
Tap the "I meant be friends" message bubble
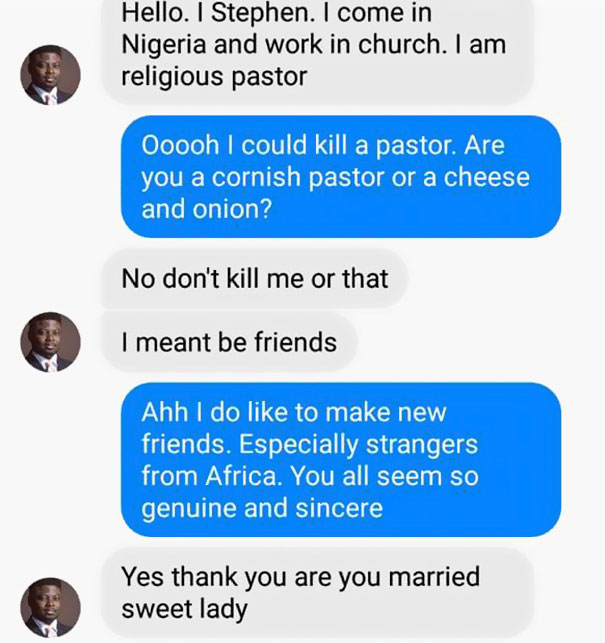click(229, 342)
